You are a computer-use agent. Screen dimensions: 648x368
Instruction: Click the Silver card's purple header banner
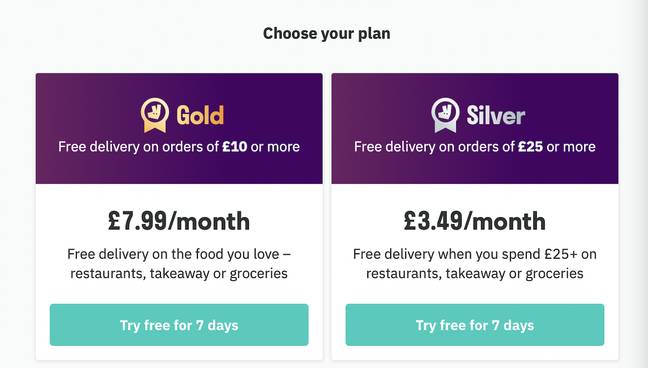475,129
